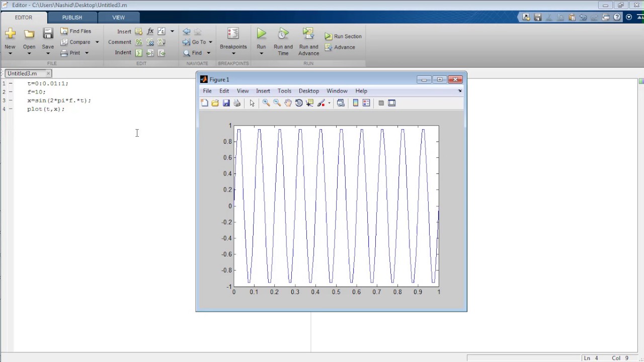Click the Link Plot icon in Figure 1
This screenshot has width=644, height=362.
coord(341,103)
